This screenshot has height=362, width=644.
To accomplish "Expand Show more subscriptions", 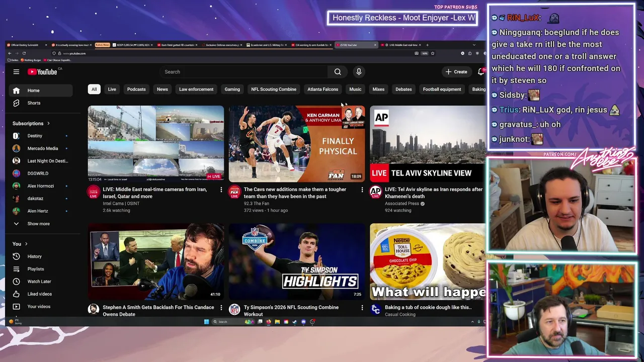I will click(41, 224).
